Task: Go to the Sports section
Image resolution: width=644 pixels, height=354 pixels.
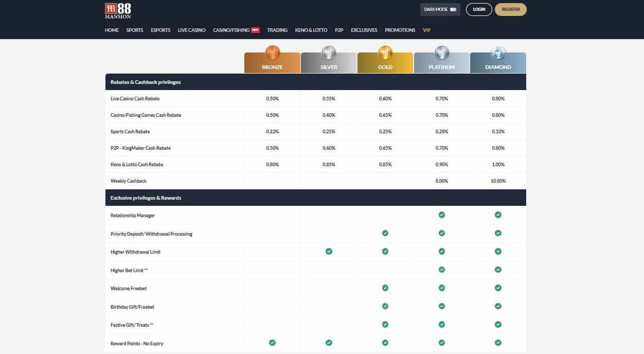Action: [x=135, y=30]
